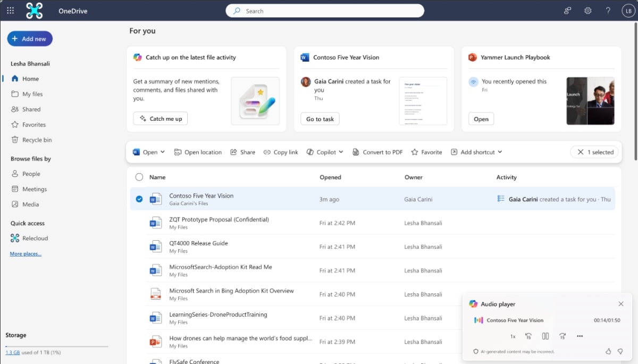Browse files by Meetings
638x364 pixels.
coord(35,189)
